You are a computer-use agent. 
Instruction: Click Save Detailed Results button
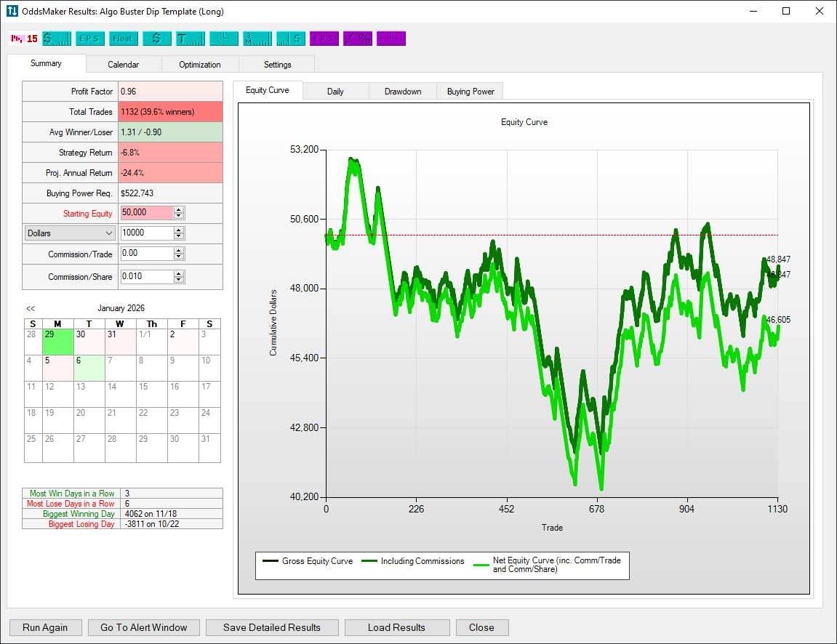(x=272, y=627)
